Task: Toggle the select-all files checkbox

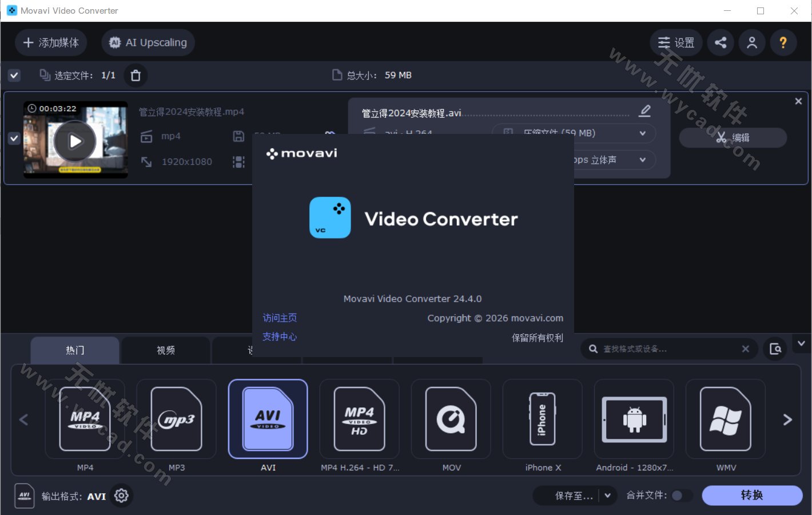Action: [x=14, y=75]
